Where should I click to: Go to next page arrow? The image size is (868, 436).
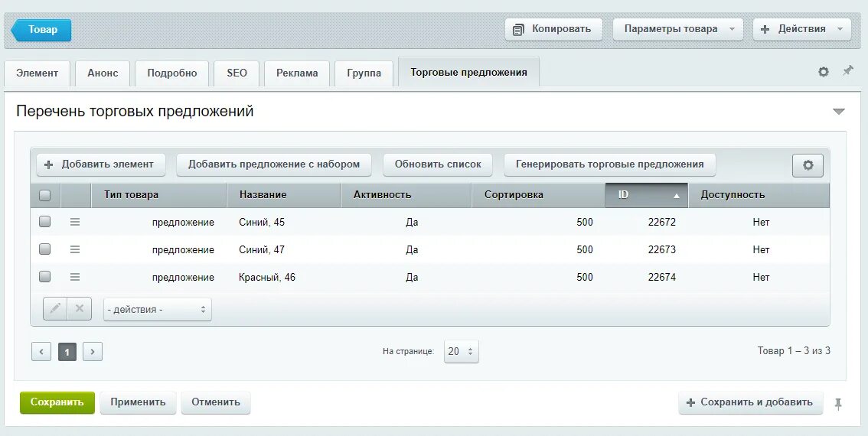[x=93, y=351]
